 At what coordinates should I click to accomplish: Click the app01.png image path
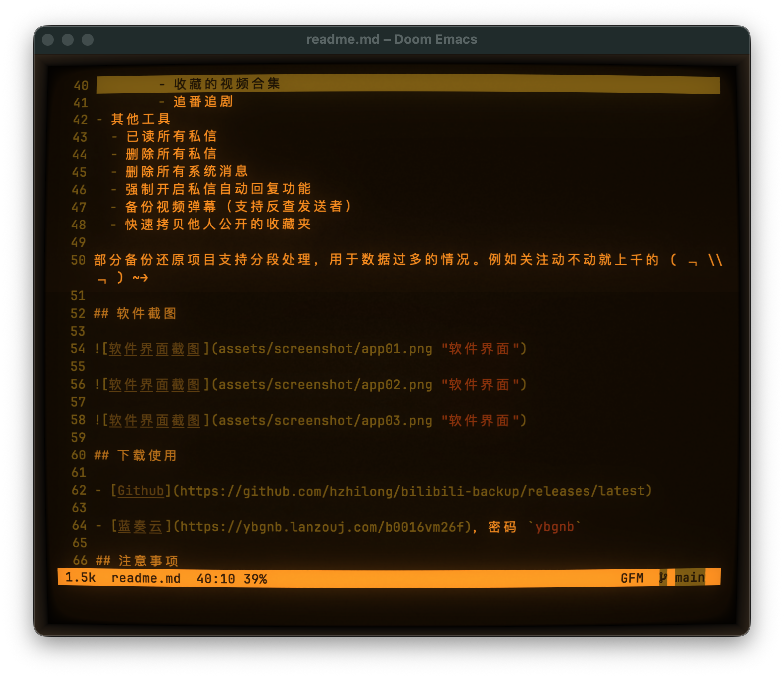tap(325, 349)
